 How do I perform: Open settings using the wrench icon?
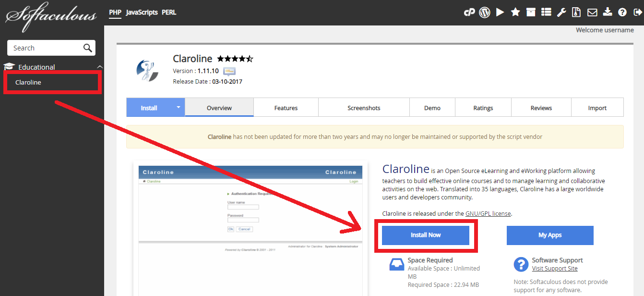point(561,12)
